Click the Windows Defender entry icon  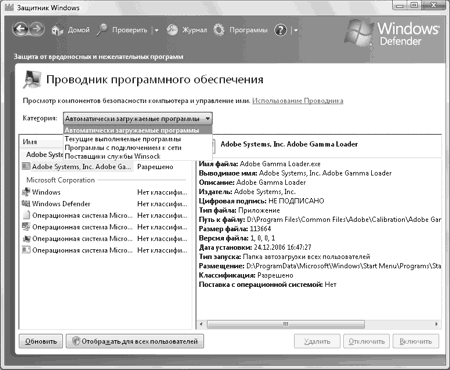26,203
